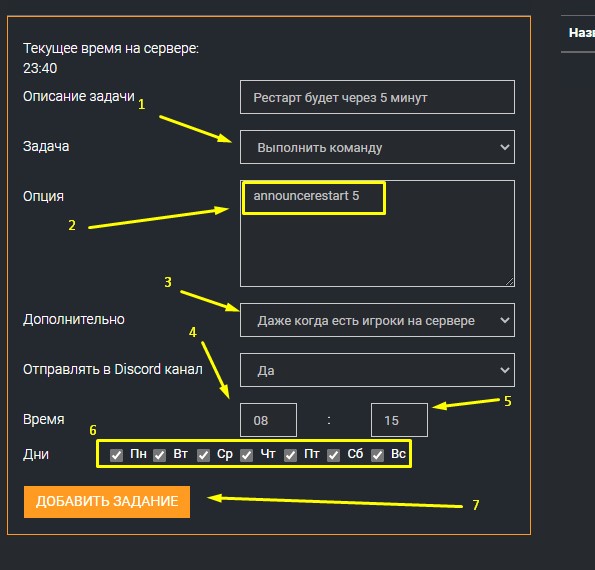Select the minutes field showing 15

tap(399, 420)
